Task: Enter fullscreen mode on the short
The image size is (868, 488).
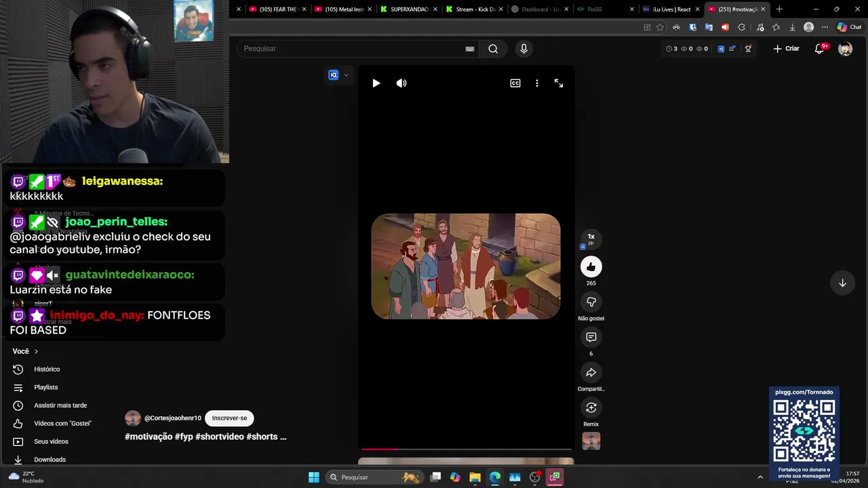Action: click(x=559, y=83)
